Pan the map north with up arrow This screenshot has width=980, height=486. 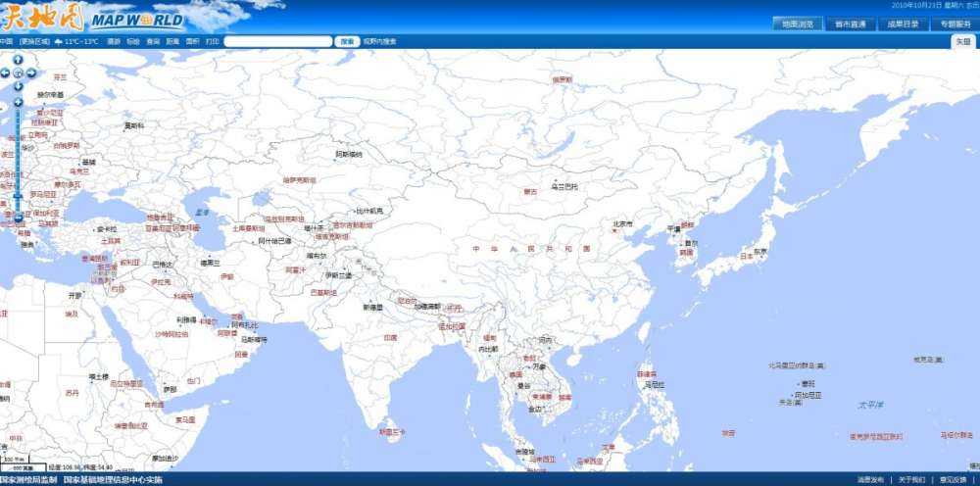pos(18,59)
